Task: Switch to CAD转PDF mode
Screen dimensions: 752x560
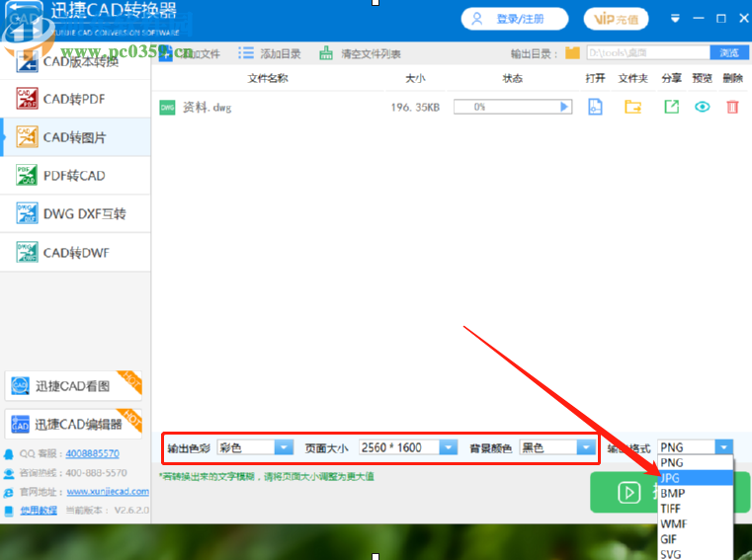Action: click(x=75, y=99)
